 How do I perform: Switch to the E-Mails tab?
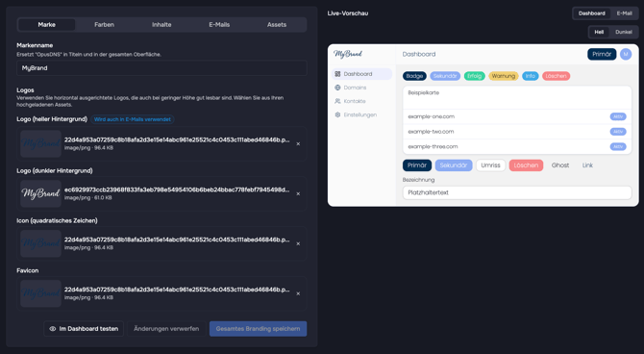(219, 25)
